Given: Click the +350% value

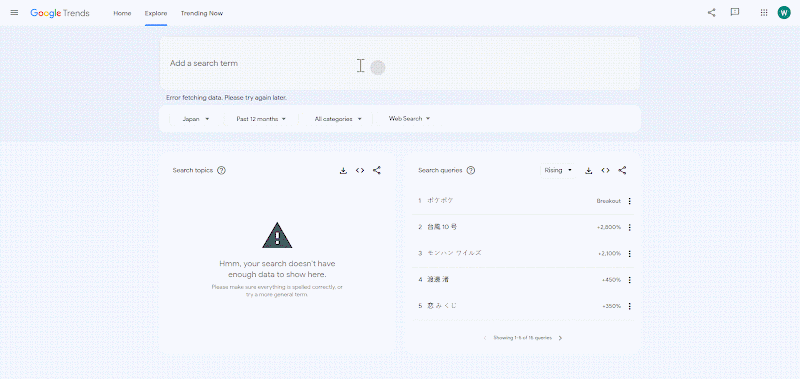Looking at the screenshot, I should click(x=611, y=306).
